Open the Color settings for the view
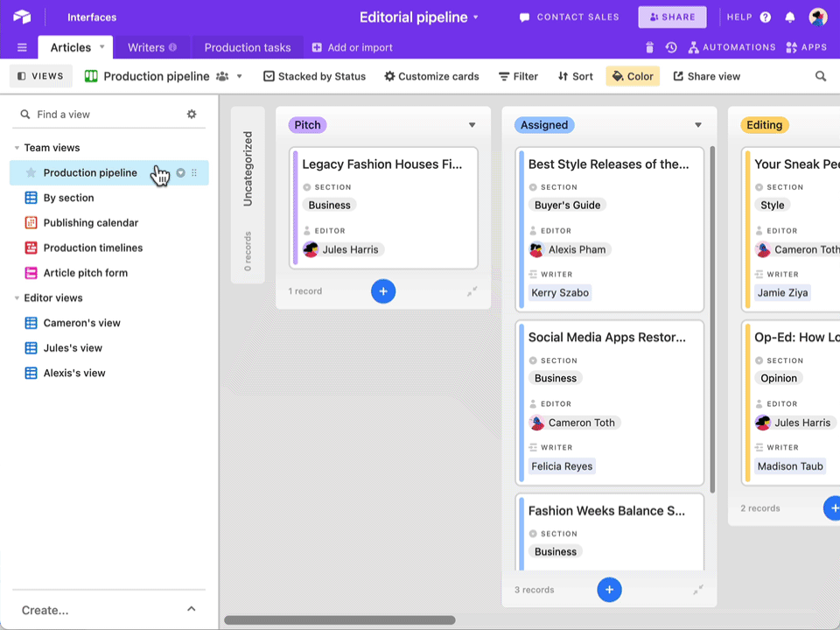This screenshot has width=840, height=630. pos(633,76)
